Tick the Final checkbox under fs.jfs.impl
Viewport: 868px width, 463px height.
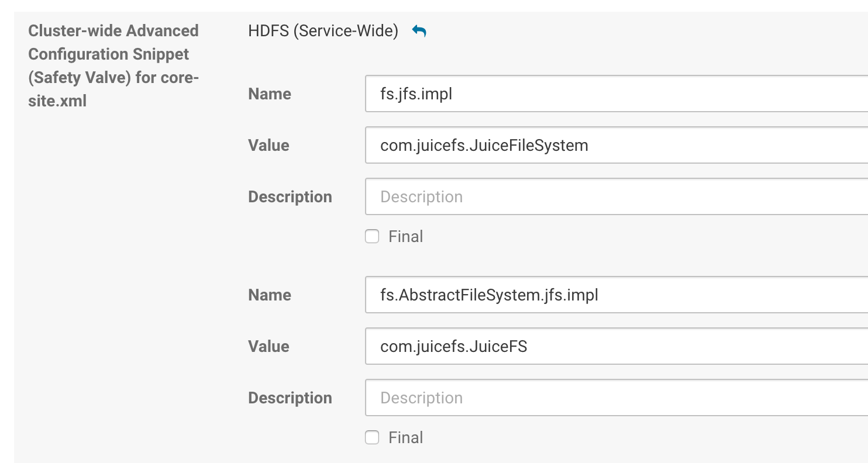(x=372, y=237)
